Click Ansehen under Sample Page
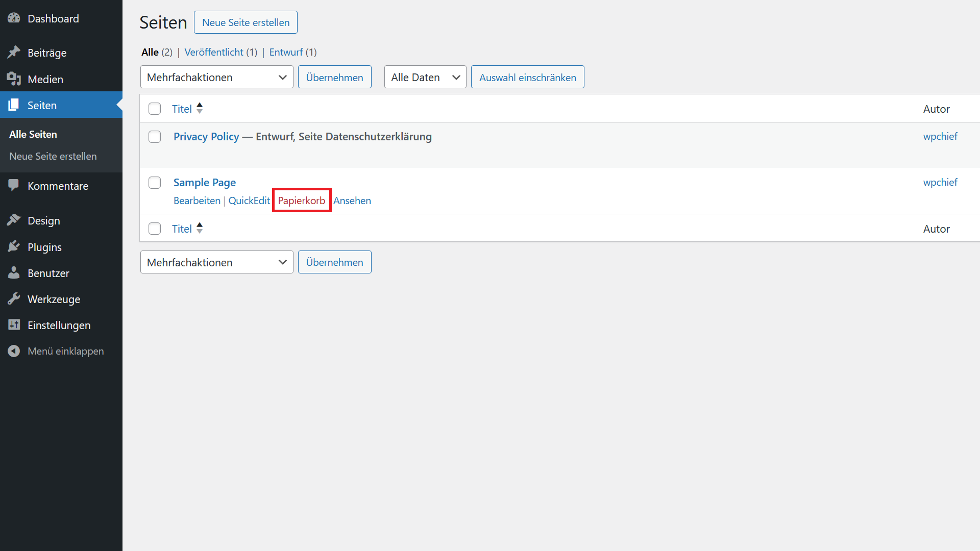Screen dimensions: 980x551 click(352, 201)
